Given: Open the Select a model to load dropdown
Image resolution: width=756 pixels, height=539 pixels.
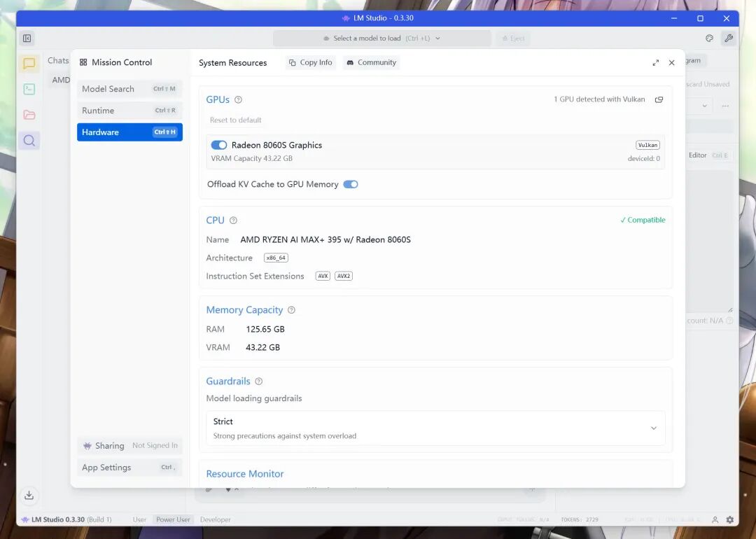Looking at the screenshot, I should click(x=382, y=38).
